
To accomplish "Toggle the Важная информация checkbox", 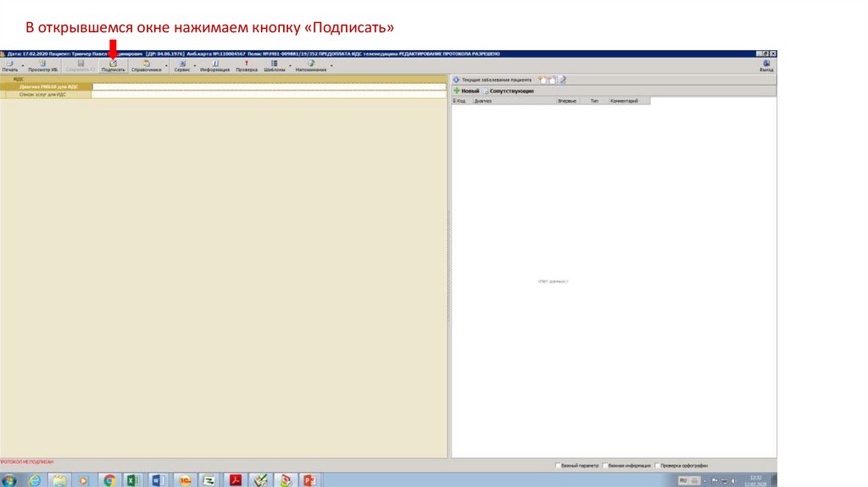I will point(605,466).
